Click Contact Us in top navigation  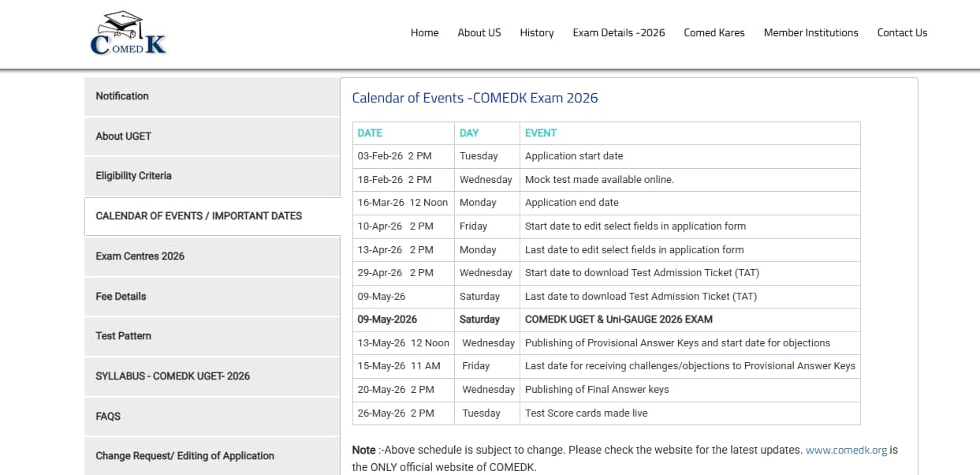902,32
